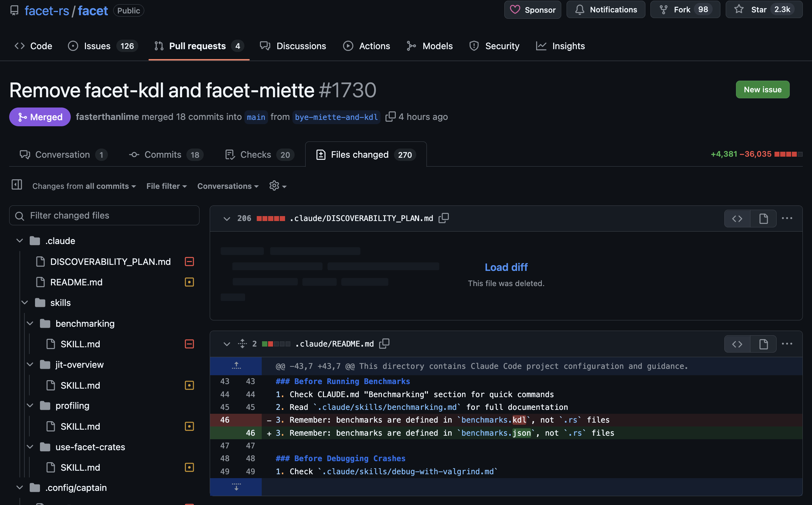Image resolution: width=812 pixels, height=505 pixels.
Task: Click the Load diff link
Action: (x=506, y=267)
